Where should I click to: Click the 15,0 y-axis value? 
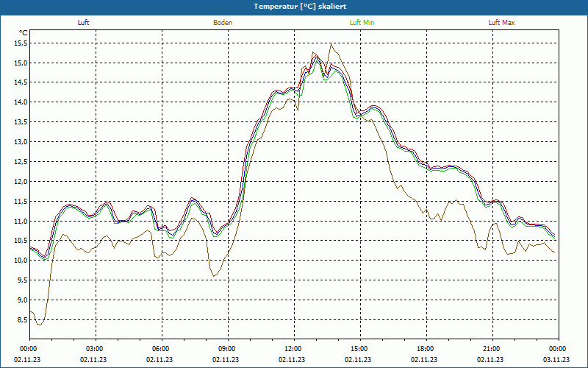(x=21, y=63)
